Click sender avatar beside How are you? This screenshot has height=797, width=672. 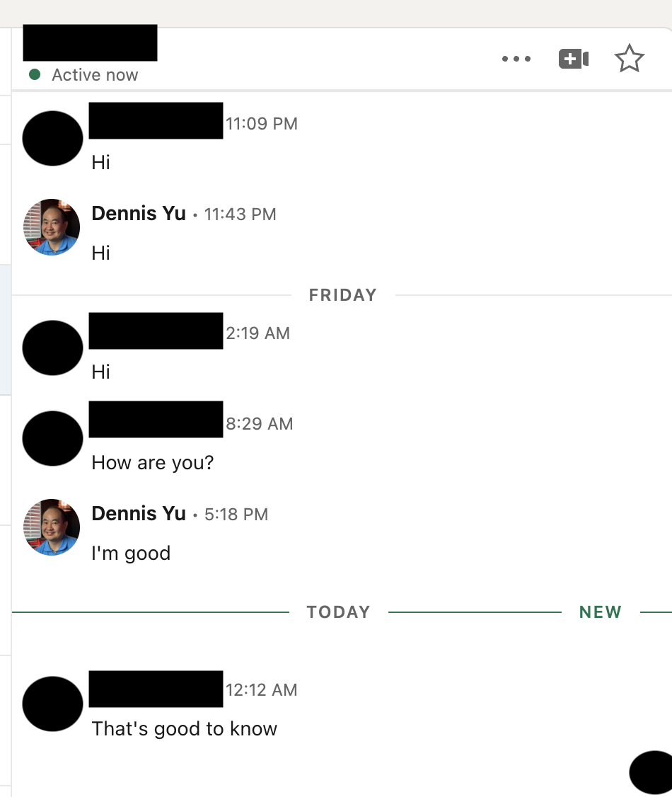click(x=52, y=439)
